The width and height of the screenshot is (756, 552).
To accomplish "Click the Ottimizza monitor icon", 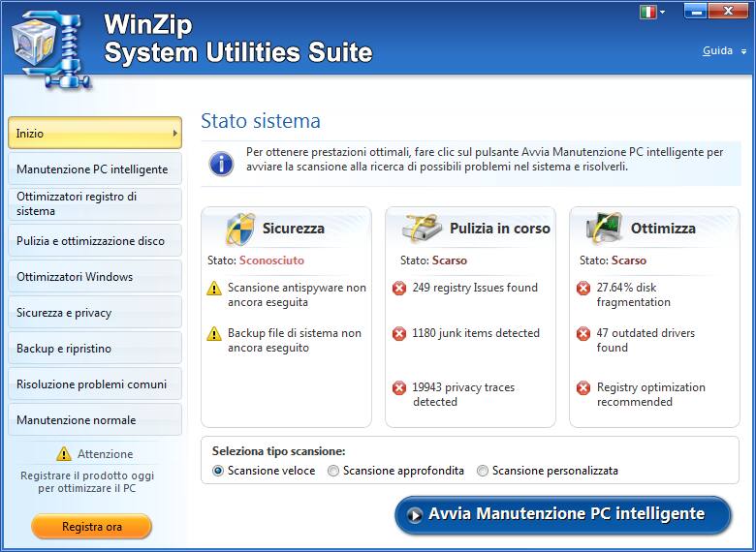I will point(605,230).
